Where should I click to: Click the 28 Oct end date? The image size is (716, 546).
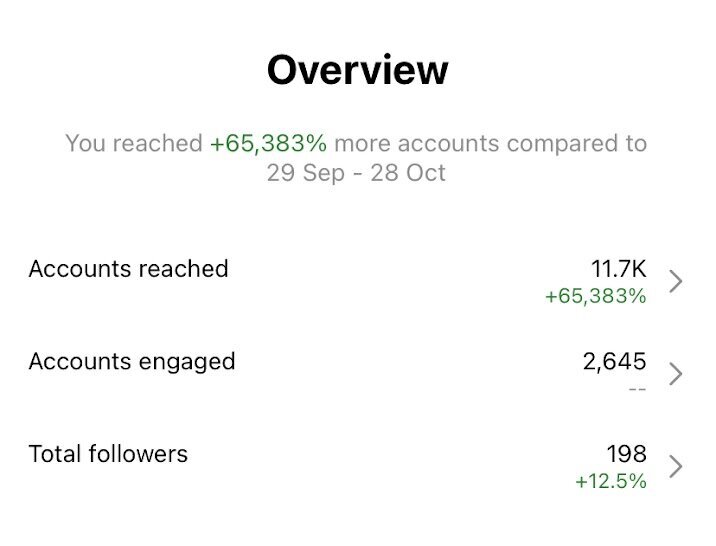(x=408, y=173)
